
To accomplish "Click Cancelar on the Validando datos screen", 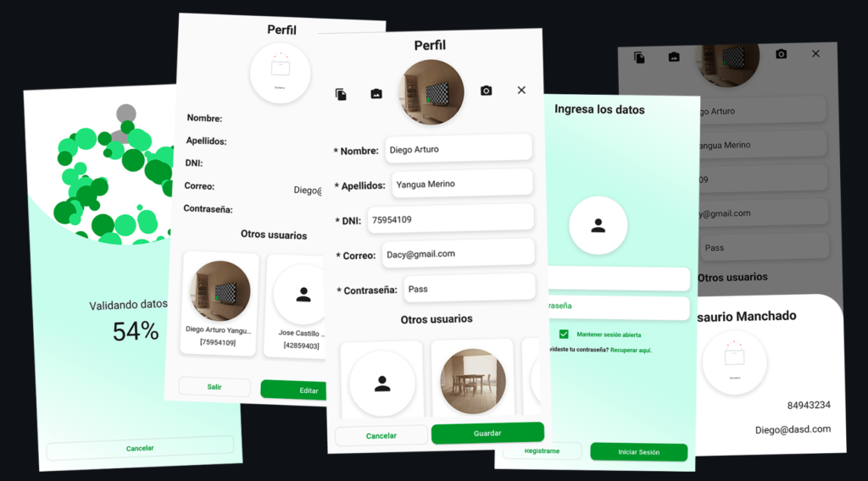I will pos(140,448).
